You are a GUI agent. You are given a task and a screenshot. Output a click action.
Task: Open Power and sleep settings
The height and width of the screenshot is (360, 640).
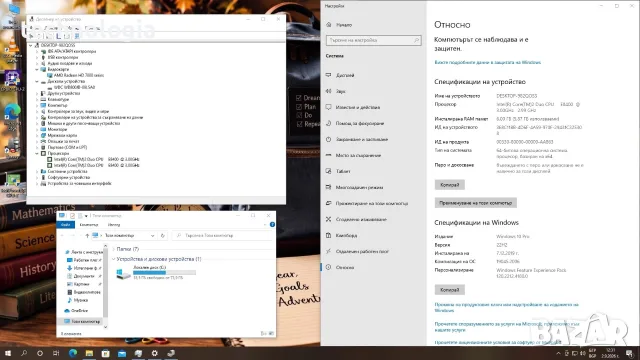pyautogui.click(x=361, y=139)
